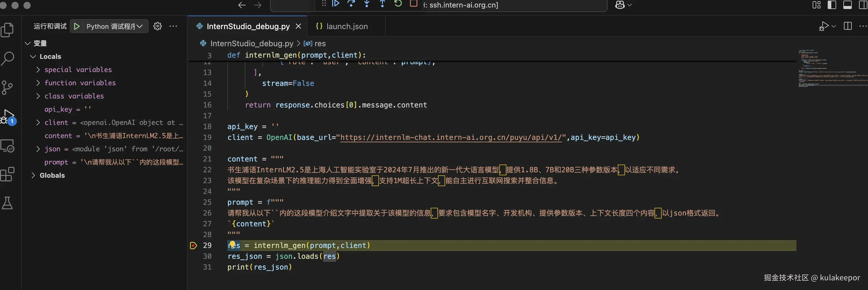Stop the debugger
Viewport: 868px width, 290px height.
tap(414, 4)
